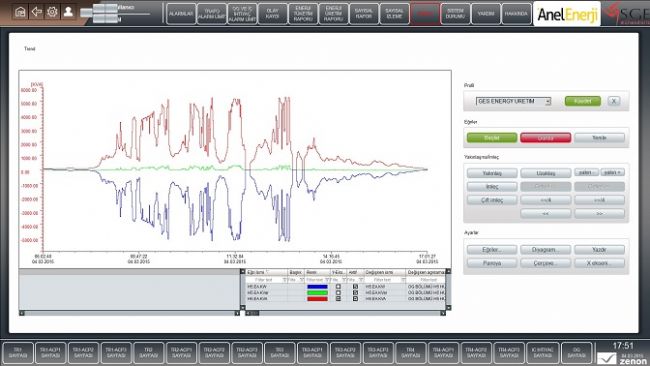Viewport: 650px width, 366px height.
Task: Open Çerçeve... settings
Action: (x=546, y=263)
